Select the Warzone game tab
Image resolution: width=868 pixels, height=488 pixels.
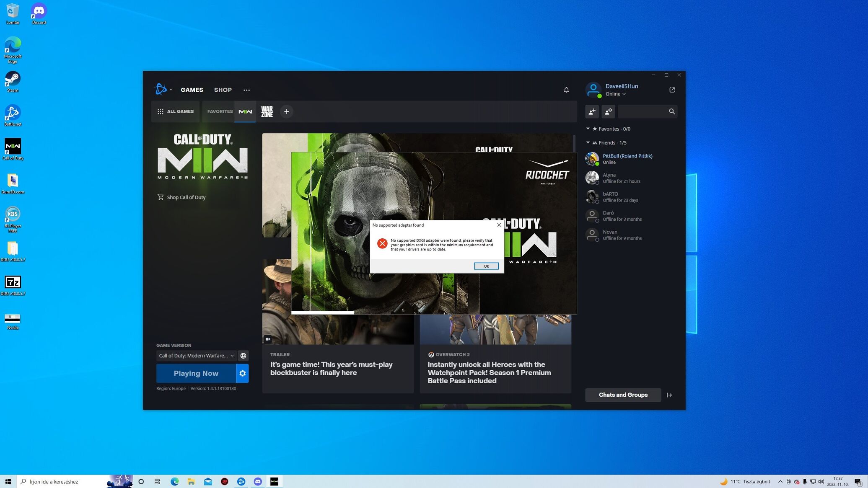pos(267,111)
